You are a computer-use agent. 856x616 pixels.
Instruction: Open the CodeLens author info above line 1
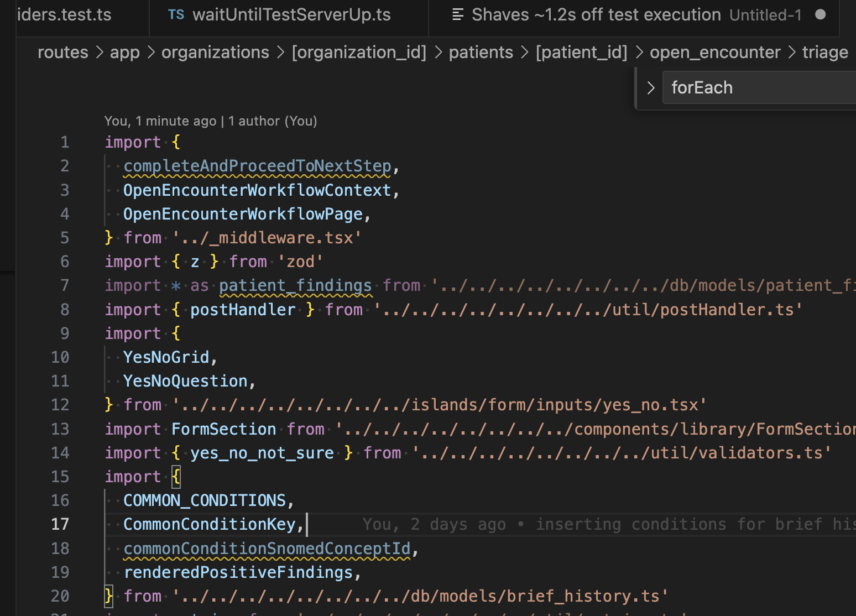point(211,121)
